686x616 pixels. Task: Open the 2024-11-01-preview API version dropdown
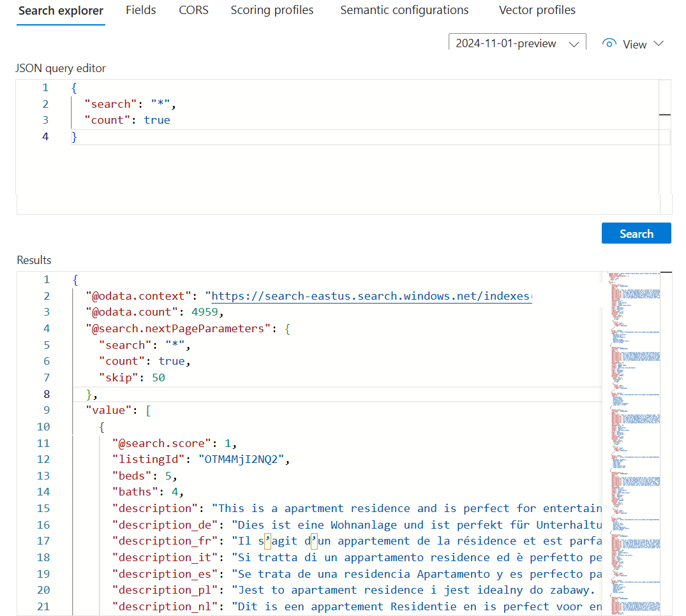coord(517,43)
